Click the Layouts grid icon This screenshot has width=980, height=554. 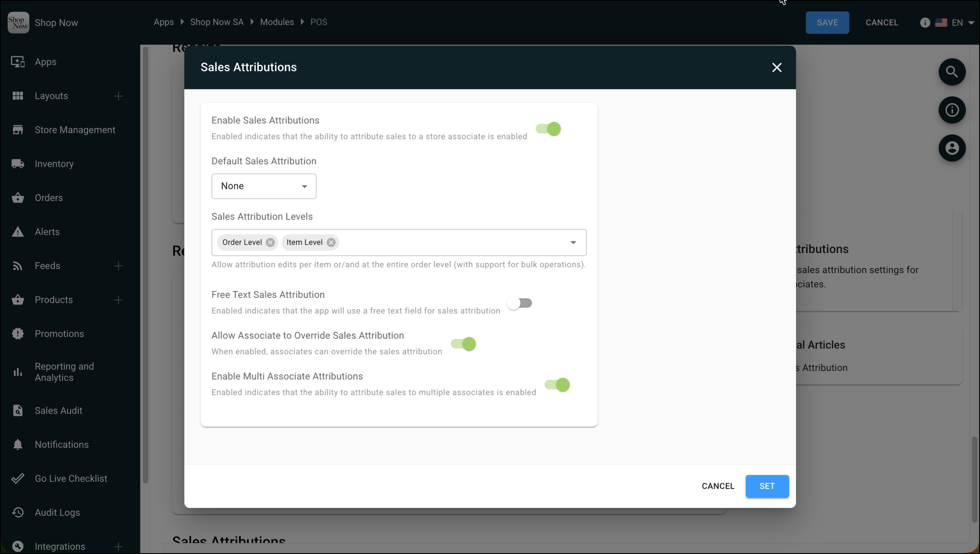[x=18, y=96]
